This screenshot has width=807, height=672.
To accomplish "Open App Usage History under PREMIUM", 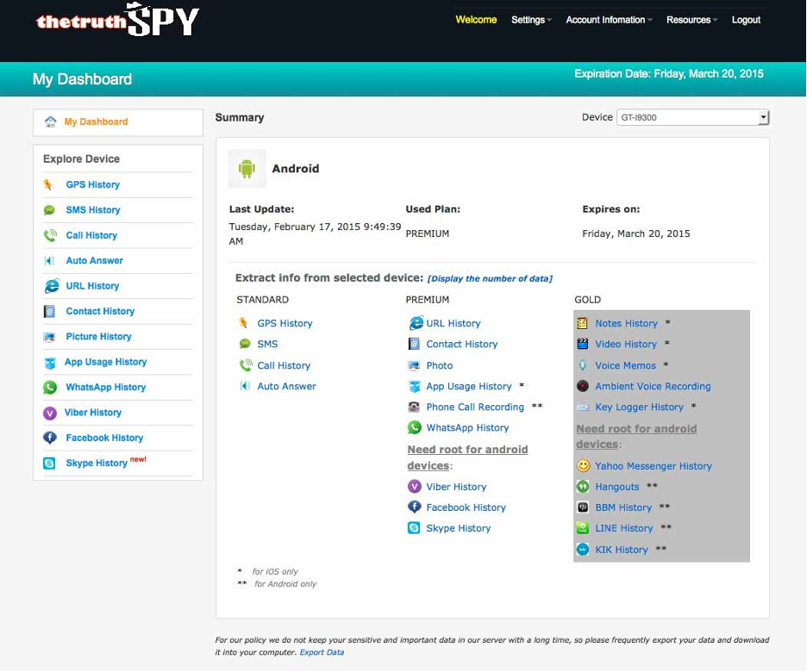I will point(469,386).
